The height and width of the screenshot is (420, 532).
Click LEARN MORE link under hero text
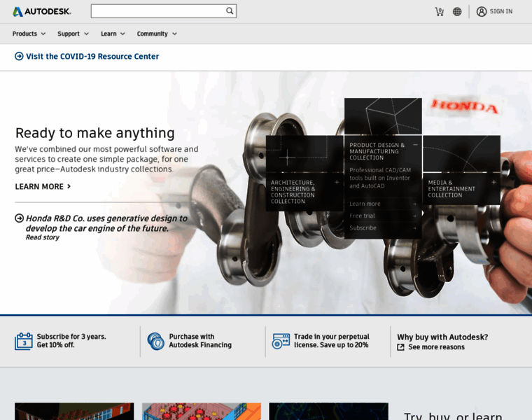pyautogui.click(x=43, y=187)
